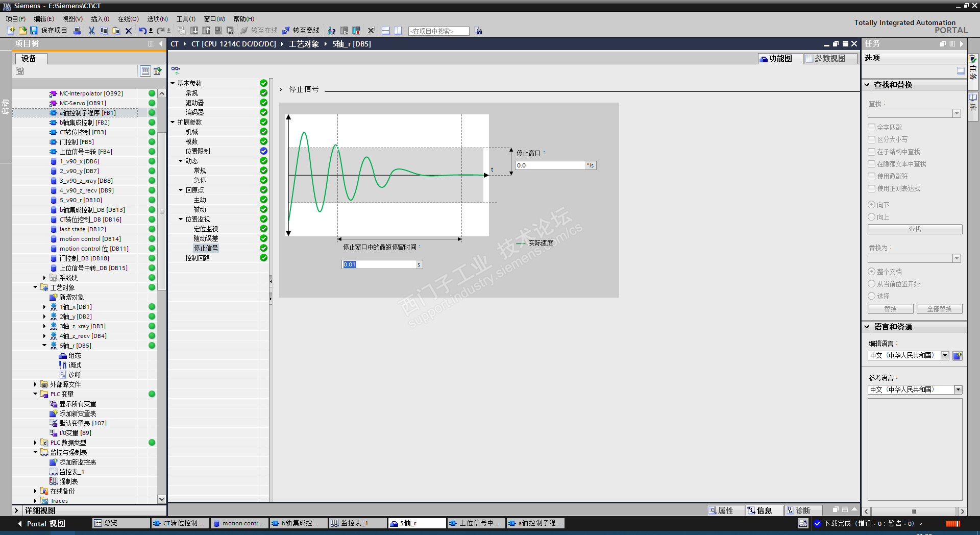This screenshot has height=535, width=980.
Task: Click the project tree vertical scrollbar
Action: coord(162,211)
